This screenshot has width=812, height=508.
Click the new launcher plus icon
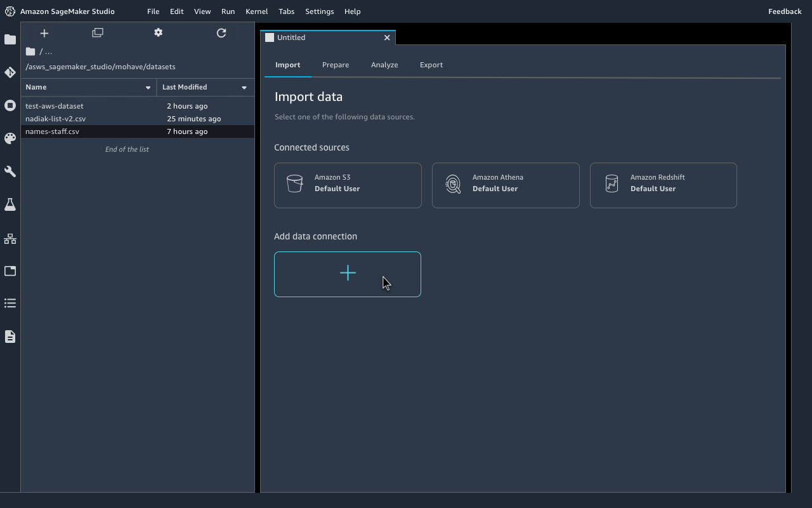(44, 33)
